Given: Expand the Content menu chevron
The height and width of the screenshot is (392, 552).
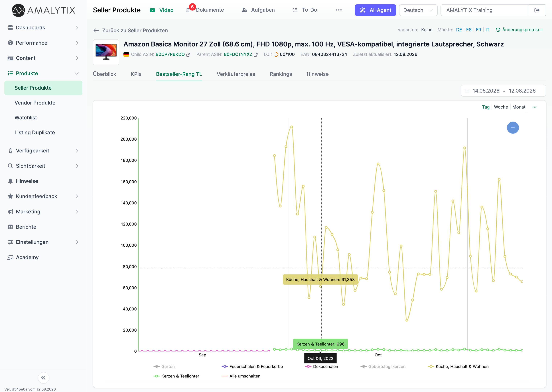Looking at the screenshot, I should coord(77,58).
